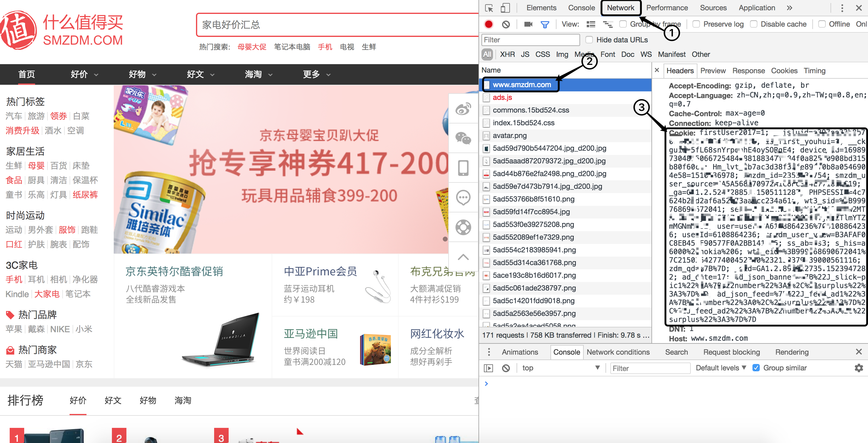The height and width of the screenshot is (443, 868).
Task: Click the network Filter text field
Action: click(x=530, y=40)
